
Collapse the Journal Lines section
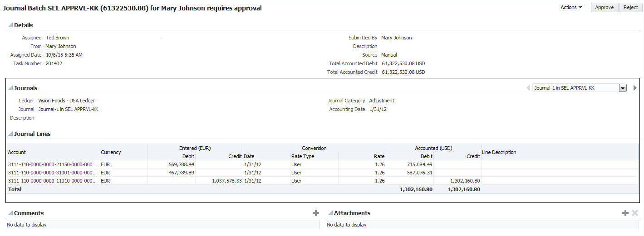10,134
